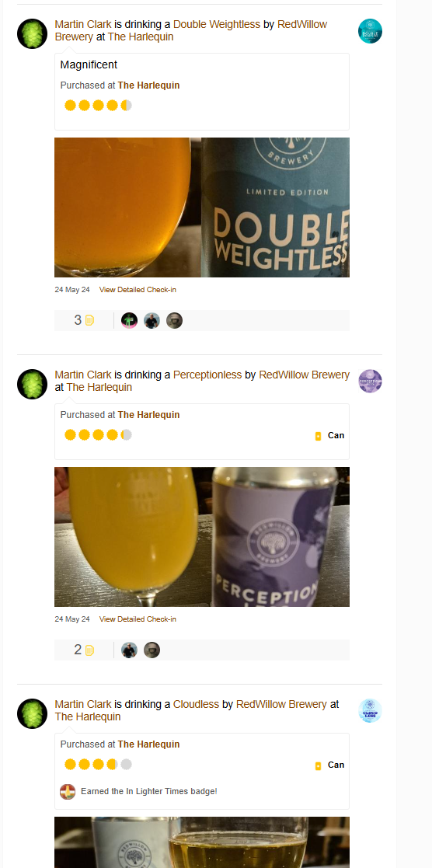Image resolution: width=432 pixels, height=868 pixels.
Task: Open the Perceptionless beer label icon
Action: (x=370, y=382)
